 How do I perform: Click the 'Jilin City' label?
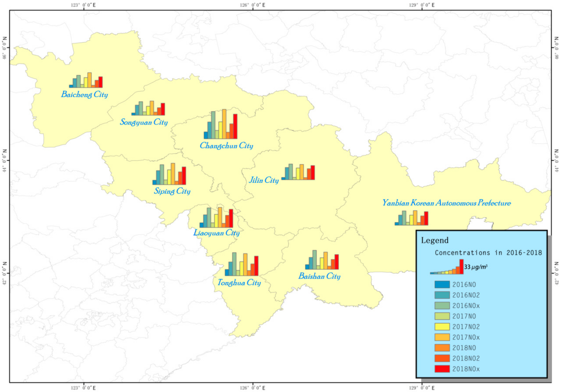click(264, 180)
